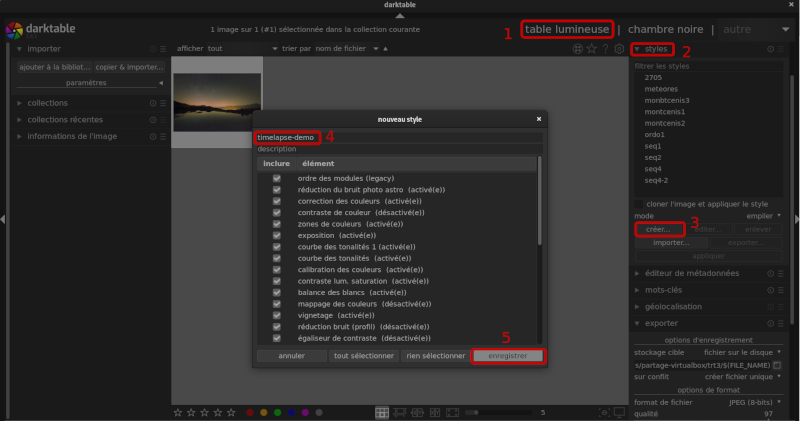Click créer... style button
Viewport: 800px width, 421px height.
click(658, 229)
